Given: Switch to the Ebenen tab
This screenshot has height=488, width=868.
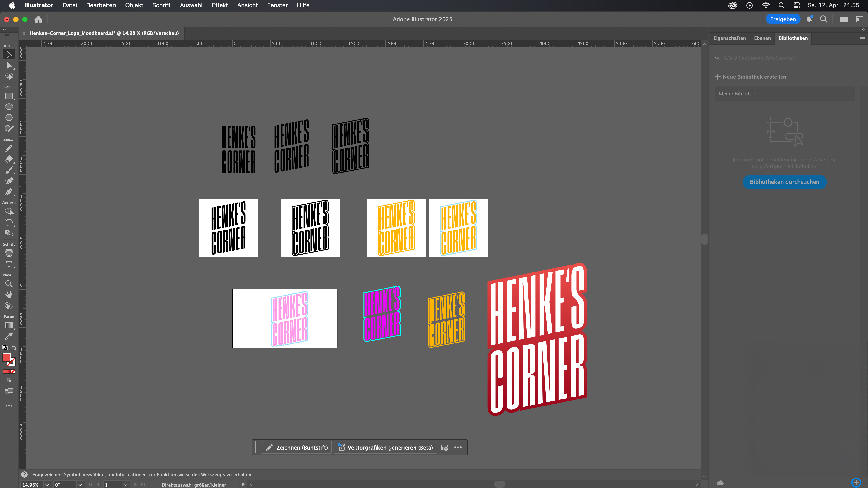Looking at the screenshot, I should point(762,38).
